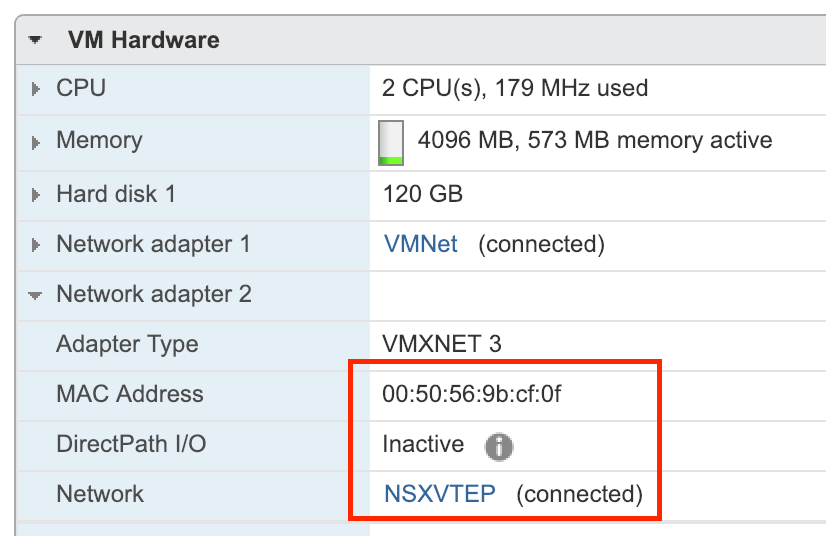Click the VMXNET 3 adapter type value
826x536 pixels.
click(441, 344)
